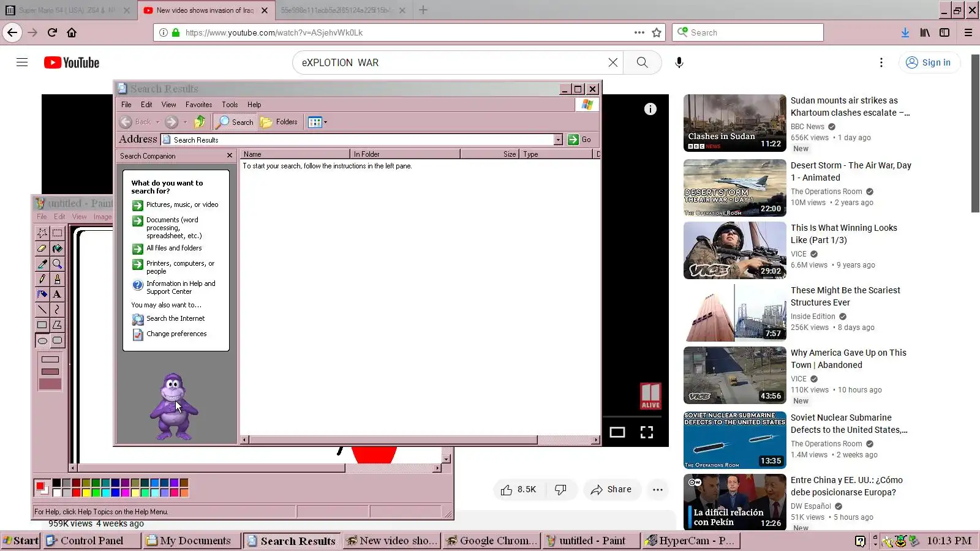
Task: Activate the Magnifier tool in Paint
Action: pos(57,264)
